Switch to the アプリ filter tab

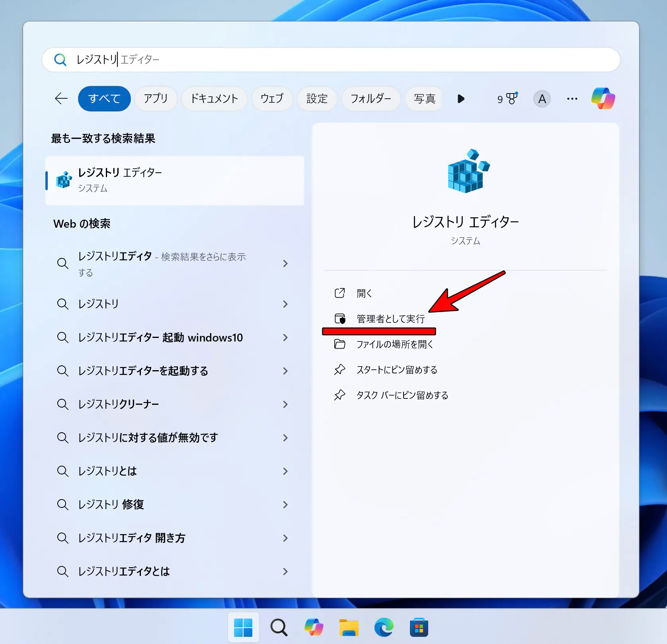click(x=156, y=99)
